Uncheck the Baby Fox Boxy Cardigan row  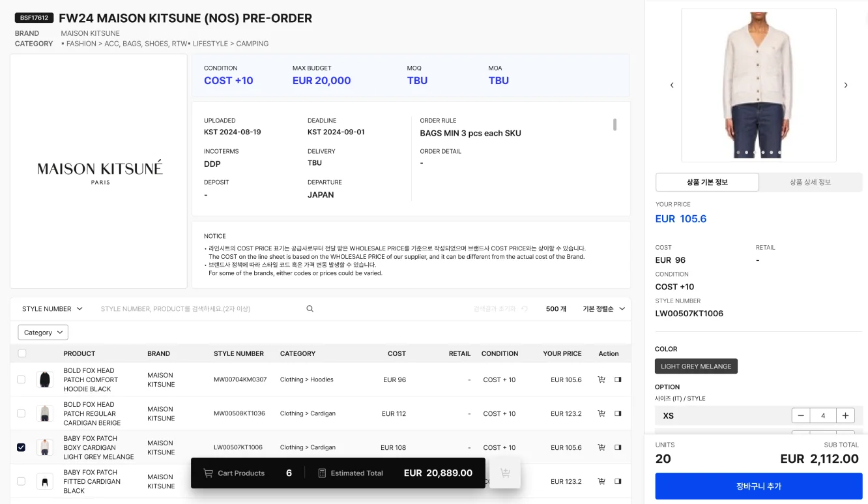pos(22,447)
